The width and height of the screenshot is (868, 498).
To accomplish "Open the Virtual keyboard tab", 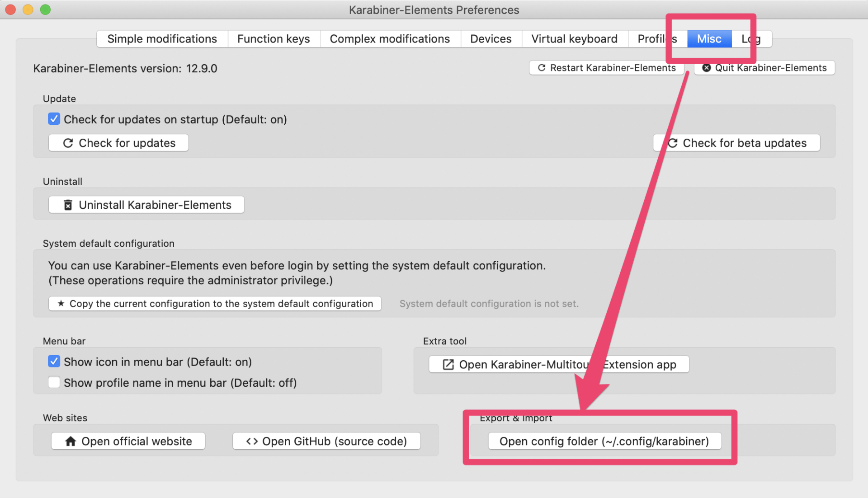I will [x=574, y=39].
